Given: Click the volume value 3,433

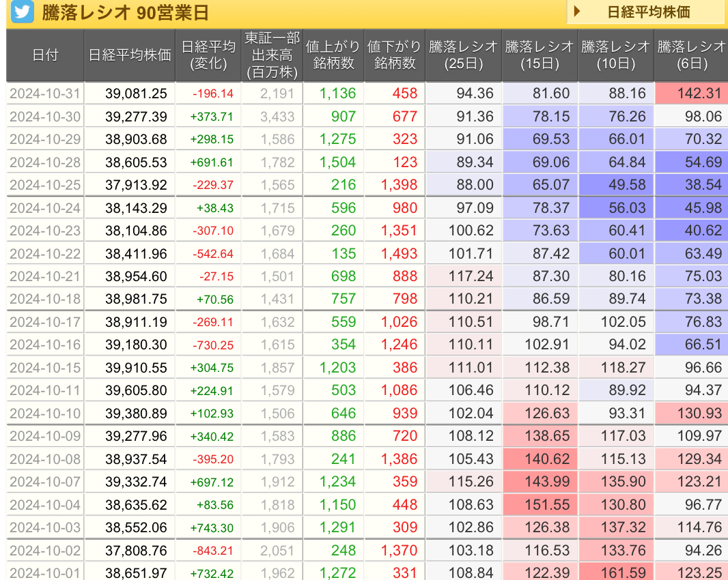Looking at the screenshot, I should pos(277,117).
